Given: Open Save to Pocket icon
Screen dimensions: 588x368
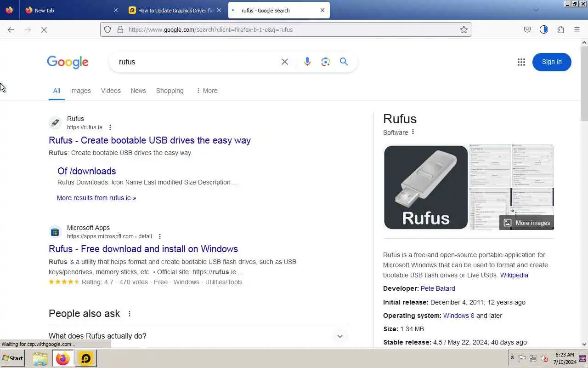Looking at the screenshot, I should point(527,29).
